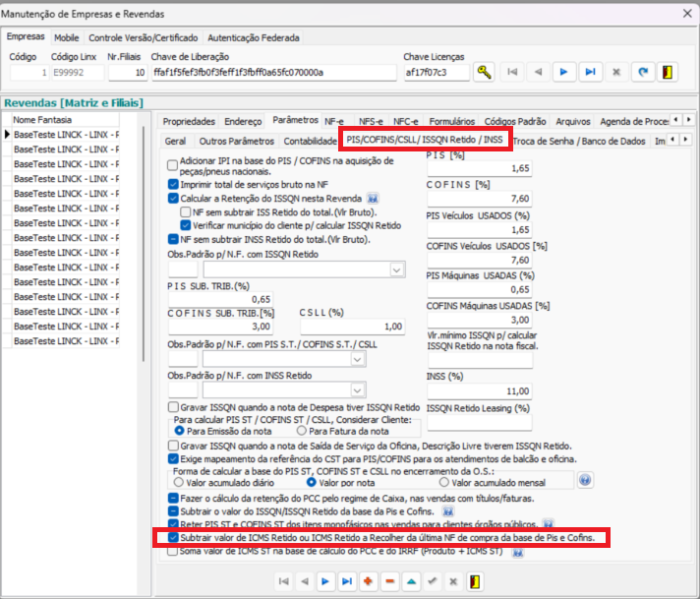
Task: Click the PIS [%] field showing 1,65
Action: coord(480,168)
